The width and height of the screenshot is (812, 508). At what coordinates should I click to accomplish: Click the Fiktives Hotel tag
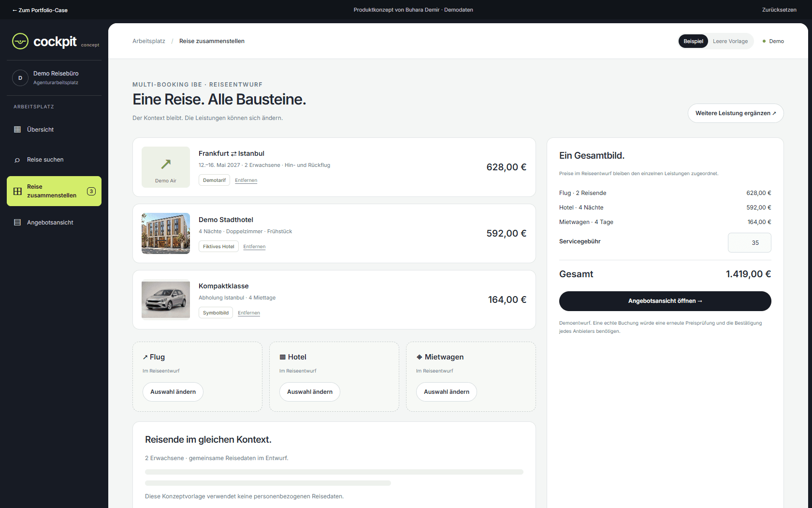218,246
